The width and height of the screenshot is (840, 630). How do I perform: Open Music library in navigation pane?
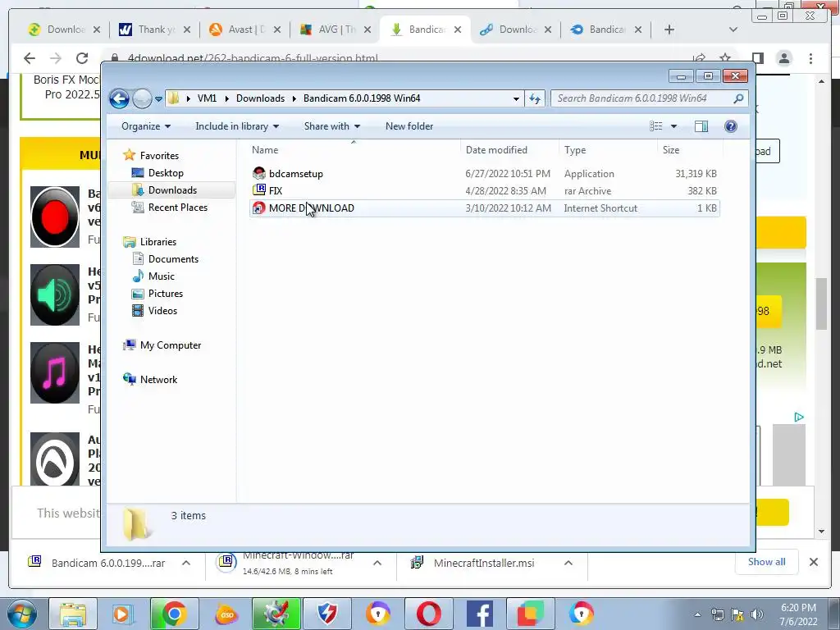point(161,276)
